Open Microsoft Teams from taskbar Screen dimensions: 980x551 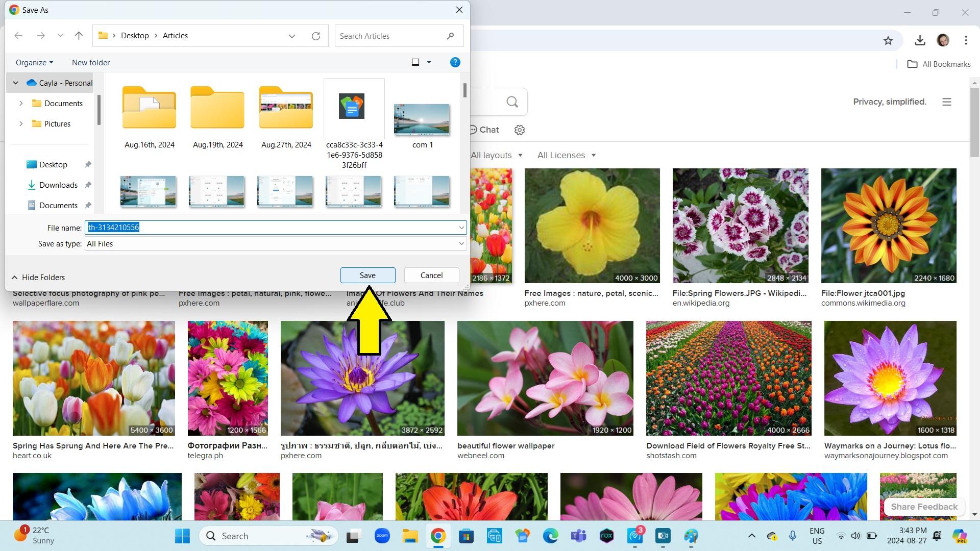click(578, 536)
